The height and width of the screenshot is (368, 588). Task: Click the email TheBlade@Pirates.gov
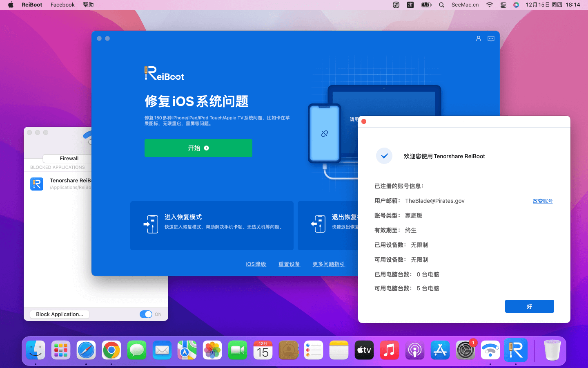(434, 201)
